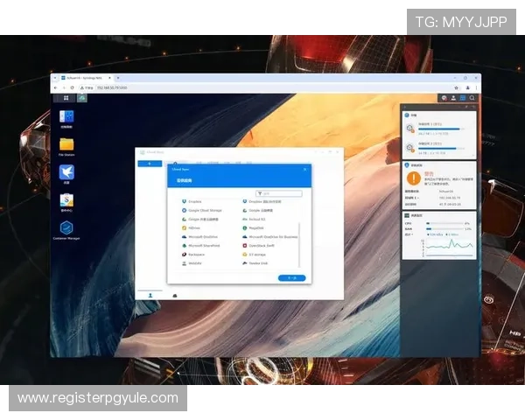Select Microsoft OneDrive provider
The image size is (525, 420).
pos(199,237)
